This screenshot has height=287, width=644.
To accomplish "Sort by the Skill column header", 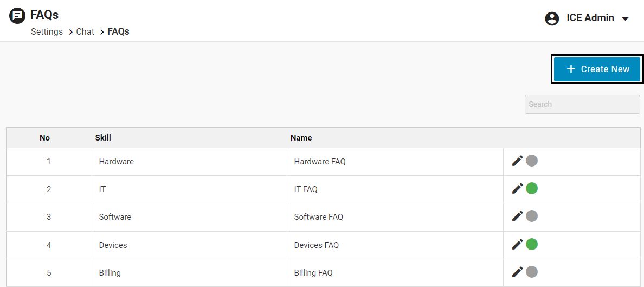I will pyautogui.click(x=103, y=138).
